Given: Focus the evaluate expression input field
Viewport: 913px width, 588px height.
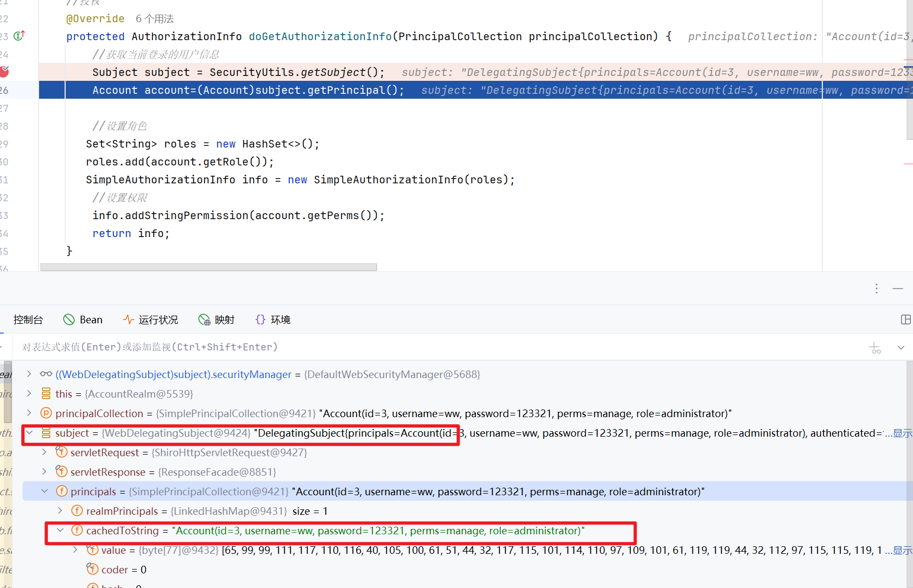Looking at the screenshot, I should [x=380, y=347].
